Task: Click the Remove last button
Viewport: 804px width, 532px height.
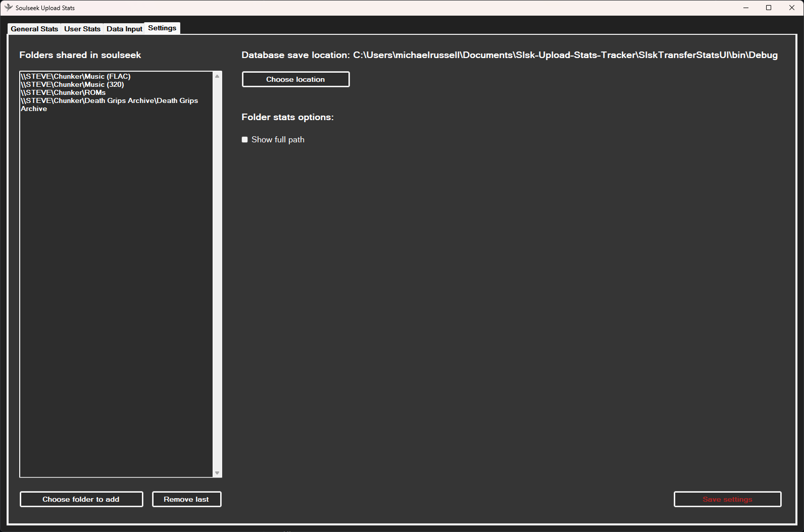Action: point(186,499)
